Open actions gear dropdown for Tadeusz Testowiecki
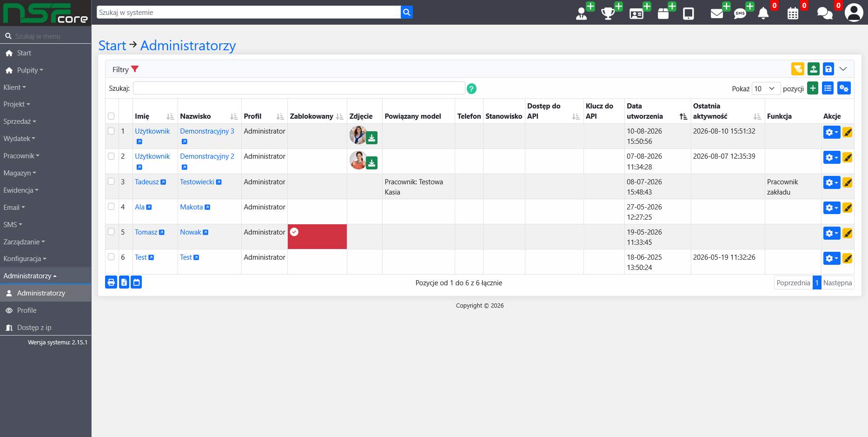The image size is (868, 437). point(832,182)
